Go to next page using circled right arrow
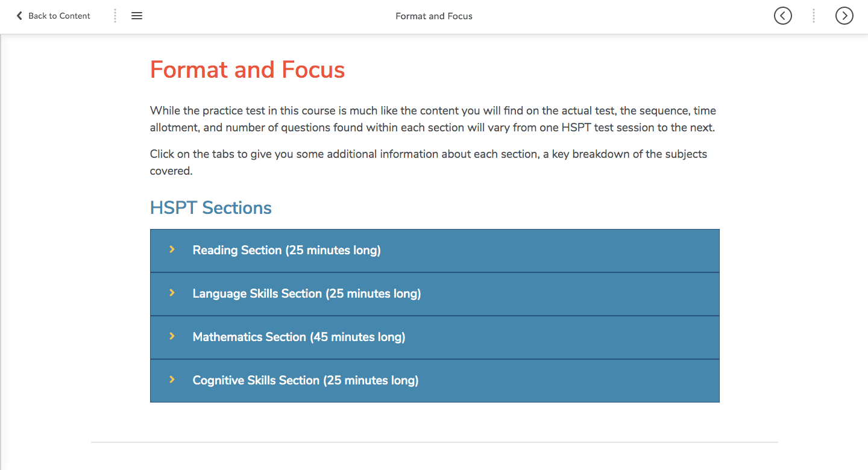 [x=844, y=16]
